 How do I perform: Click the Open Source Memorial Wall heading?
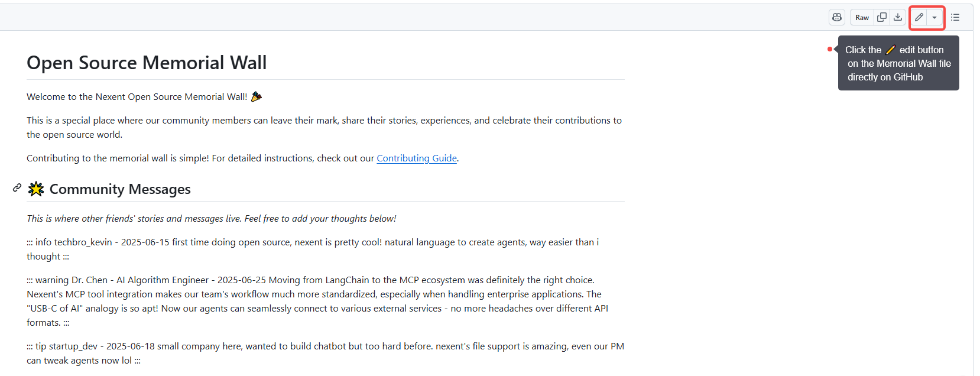[x=147, y=63]
